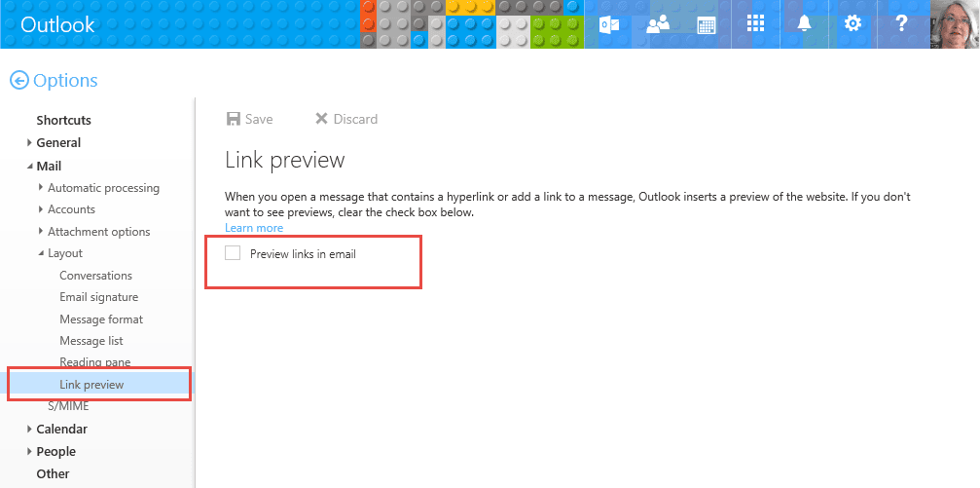The height and width of the screenshot is (488, 980).
Task: Click the General section label
Action: pos(58,142)
